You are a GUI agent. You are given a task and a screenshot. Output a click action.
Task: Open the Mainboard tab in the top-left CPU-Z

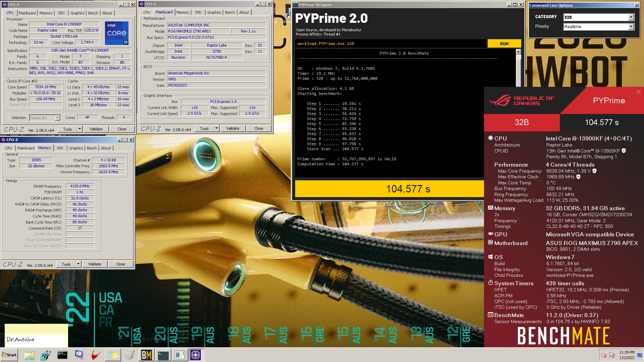[x=27, y=13]
